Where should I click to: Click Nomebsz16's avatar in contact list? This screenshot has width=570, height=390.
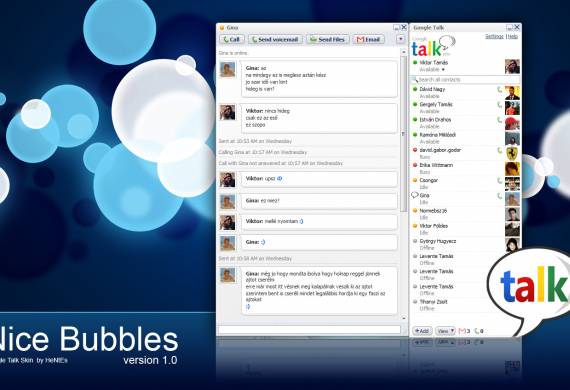[512, 214]
